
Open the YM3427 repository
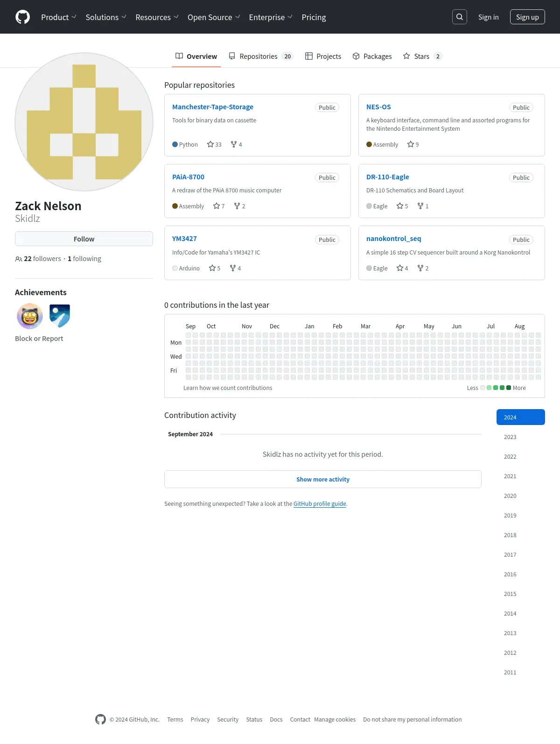(184, 238)
